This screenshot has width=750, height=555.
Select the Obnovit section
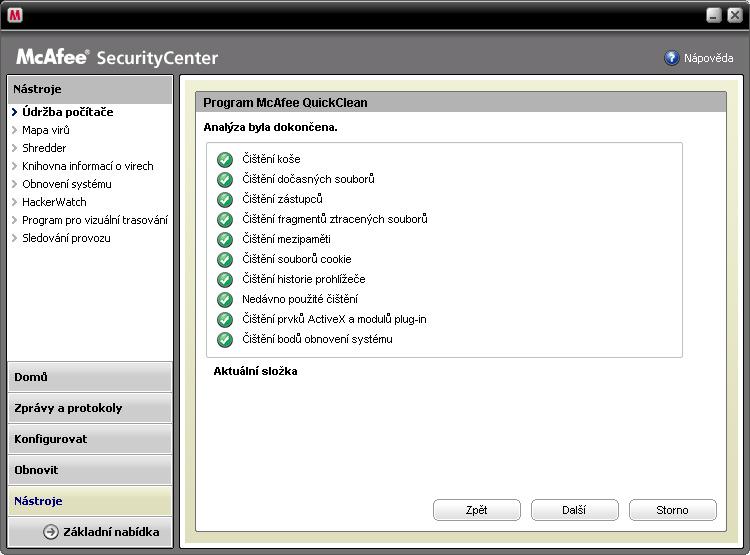(x=90, y=470)
